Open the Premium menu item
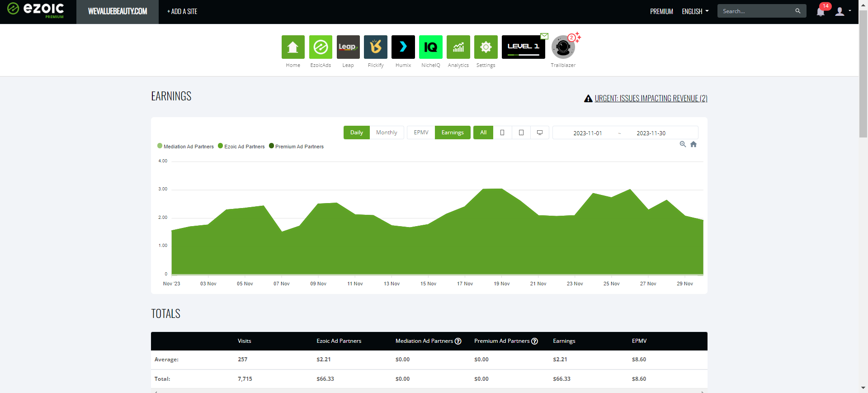The height and width of the screenshot is (393, 868). click(x=661, y=11)
